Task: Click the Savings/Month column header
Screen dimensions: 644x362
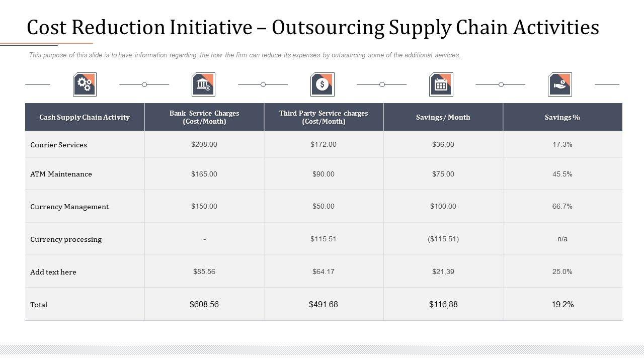Action: (443, 117)
